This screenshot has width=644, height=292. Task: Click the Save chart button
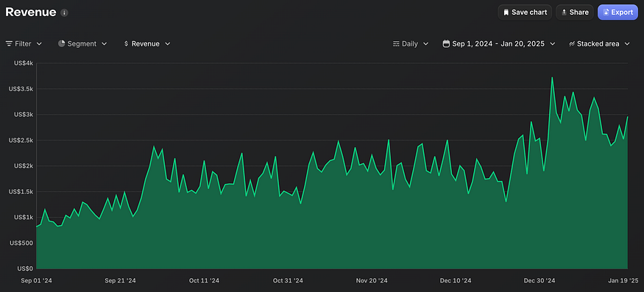click(526, 13)
